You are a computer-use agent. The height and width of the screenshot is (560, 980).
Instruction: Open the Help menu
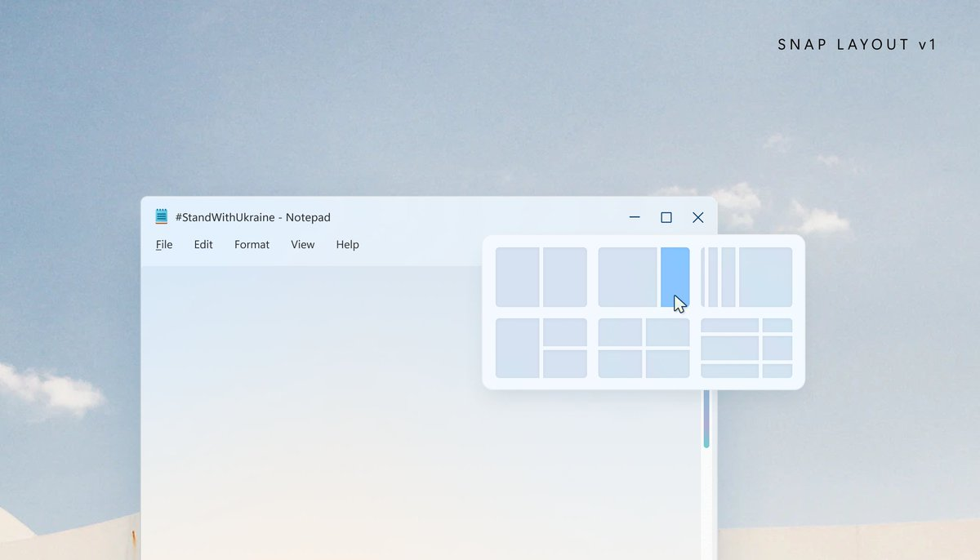click(347, 245)
